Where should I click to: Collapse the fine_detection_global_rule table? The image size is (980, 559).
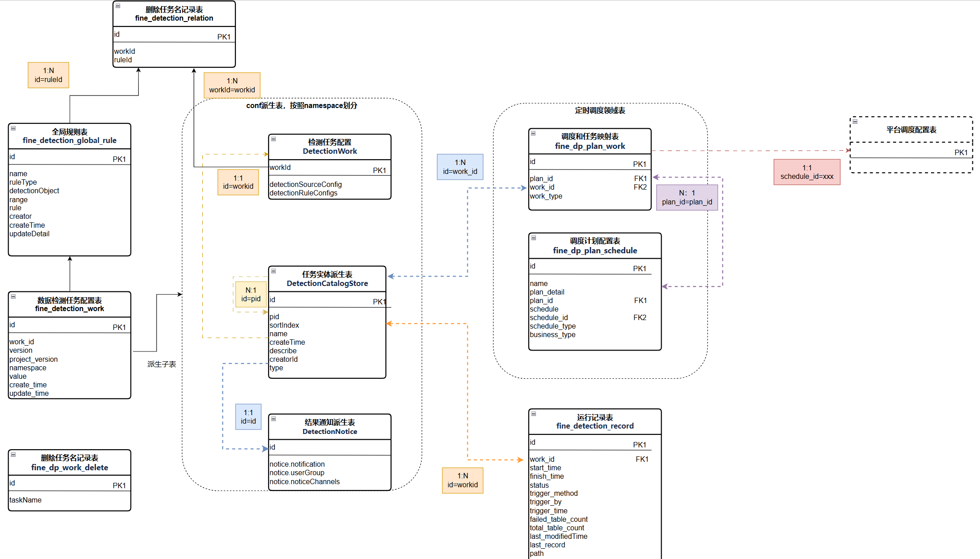pos(13,128)
